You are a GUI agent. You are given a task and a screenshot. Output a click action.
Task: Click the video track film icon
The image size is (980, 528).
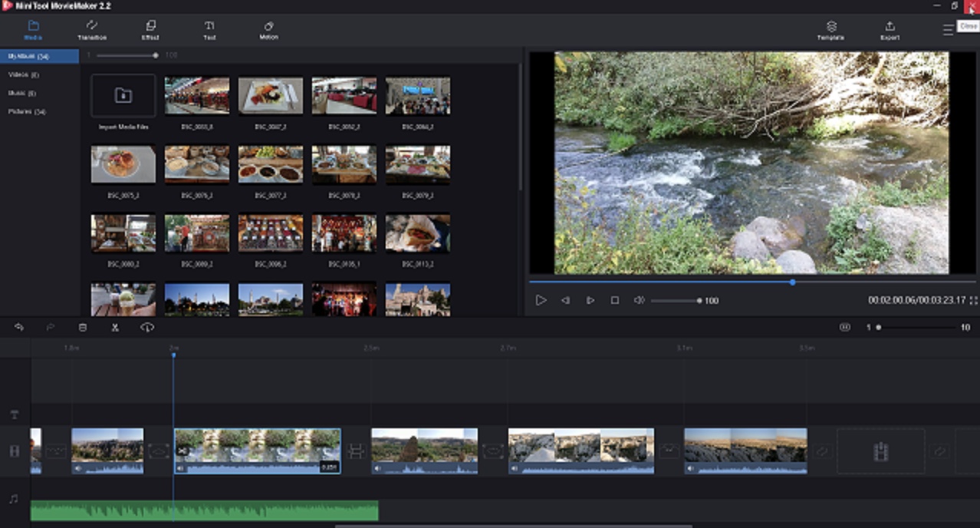[14, 450]
